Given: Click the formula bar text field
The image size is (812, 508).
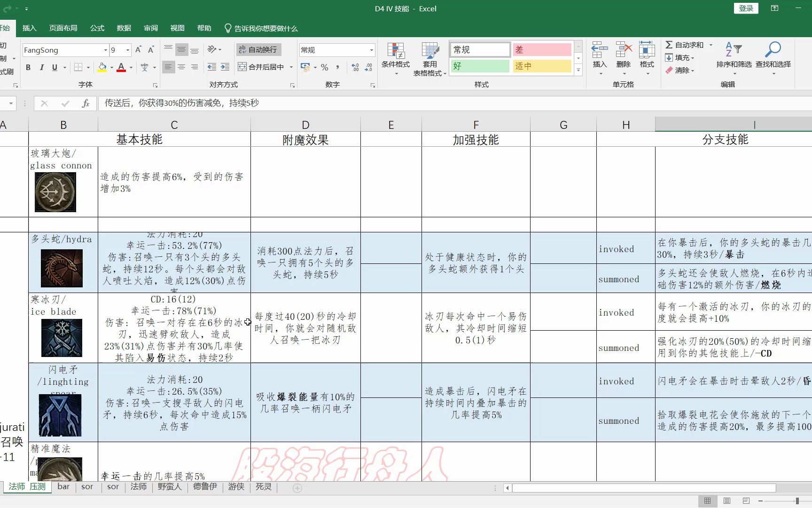Looking at the screenshot, I should pyautogui.click(x=454, y=103).
